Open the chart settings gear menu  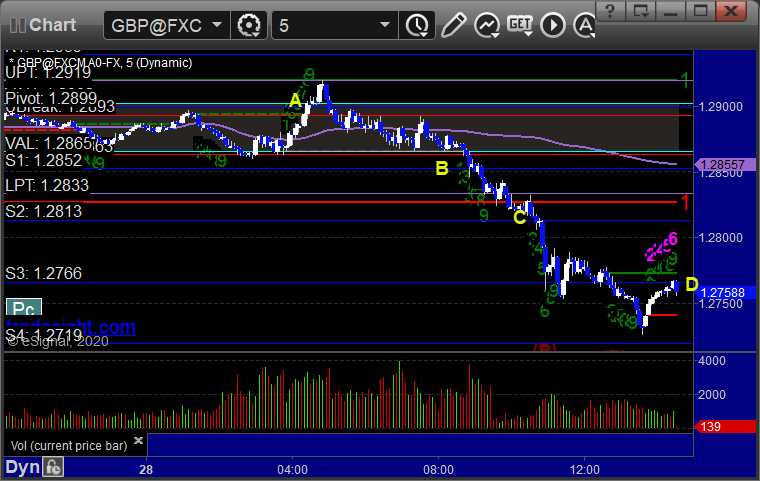click(x=249, y=25)
